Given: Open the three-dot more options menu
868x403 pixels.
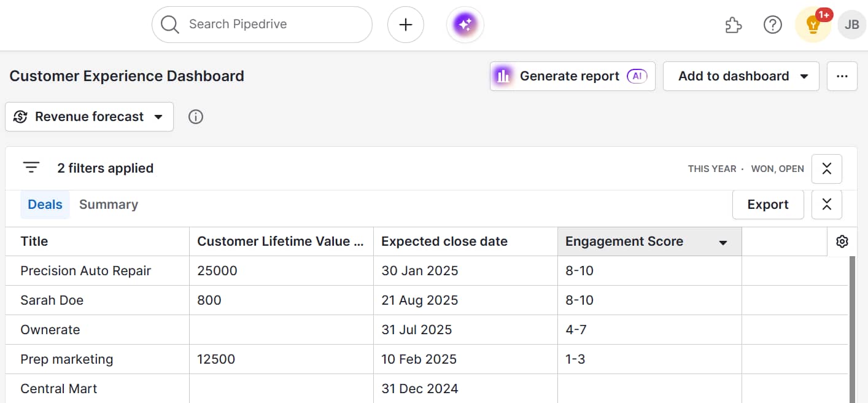Looking at the screenshot, I should (842, 76).
